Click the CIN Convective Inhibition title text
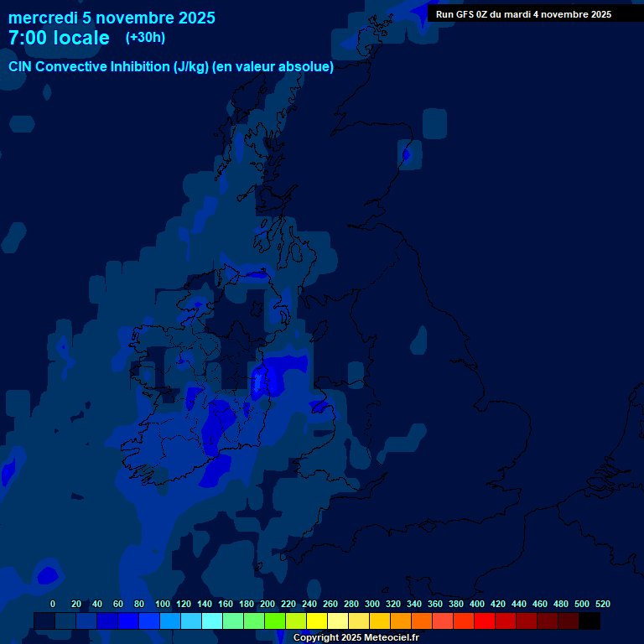Viewport: 644px width, 644px height. coord(171,67)
